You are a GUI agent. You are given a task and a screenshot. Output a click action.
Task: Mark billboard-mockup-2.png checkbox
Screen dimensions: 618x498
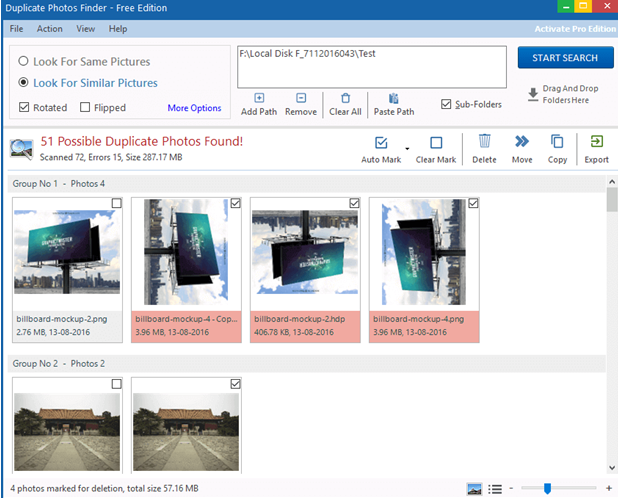point(117,203)
